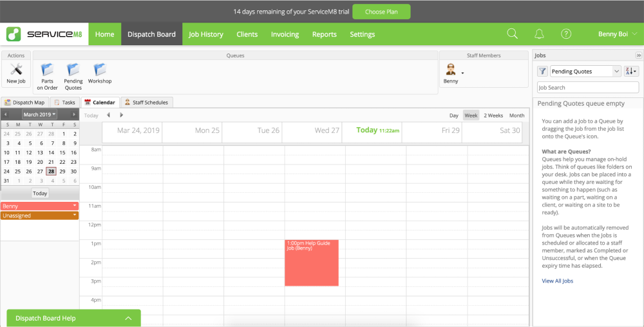Go to next week arrow

(121, 115)
